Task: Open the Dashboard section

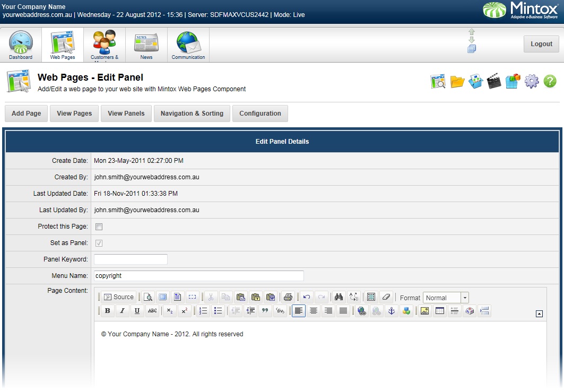Action: click(20, 45)
